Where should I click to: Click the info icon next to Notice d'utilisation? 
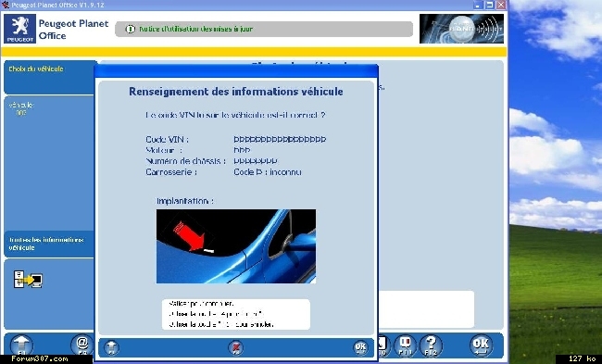[x=131, y=29]
